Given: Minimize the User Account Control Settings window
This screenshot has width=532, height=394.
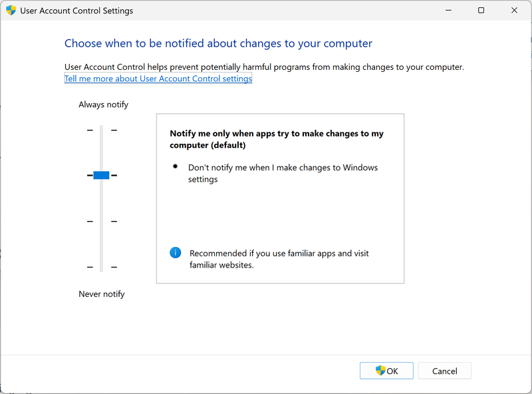Looking at the screenshot, I should click(448, 10).
